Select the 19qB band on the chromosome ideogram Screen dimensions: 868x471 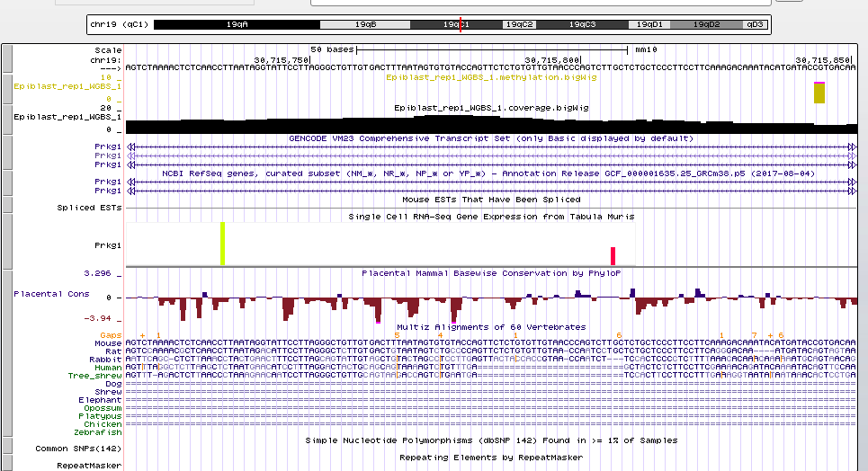click(365, 24)
